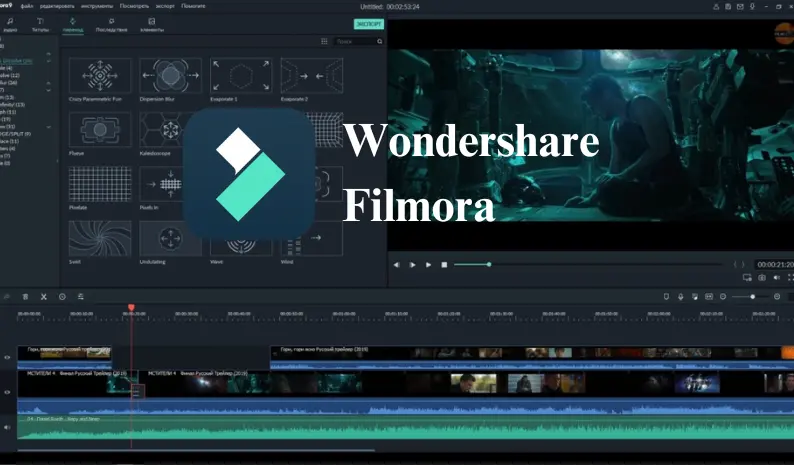Open the экспорт menu in menu bar
The image size is (794, 465).
click(x=165, y=7)
